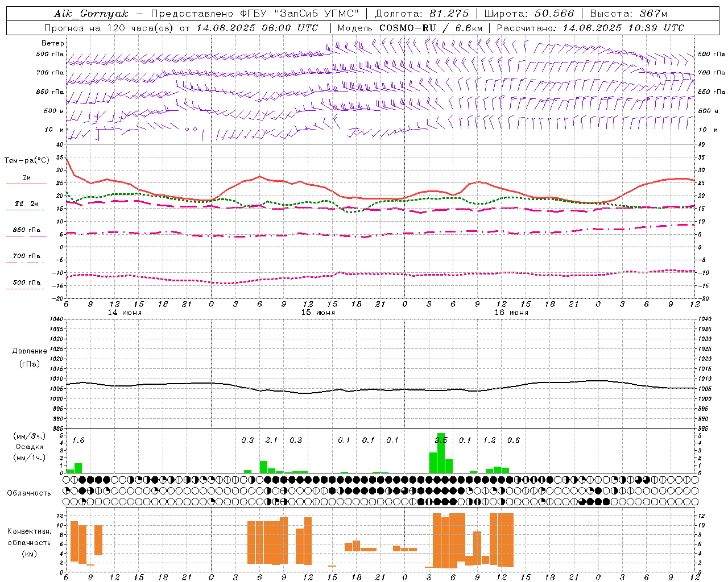Click the 'Модель COSMO-RU / 6.6км' text
The height and width of the screenshot is (582, 728).
click(x=410, y=28)
